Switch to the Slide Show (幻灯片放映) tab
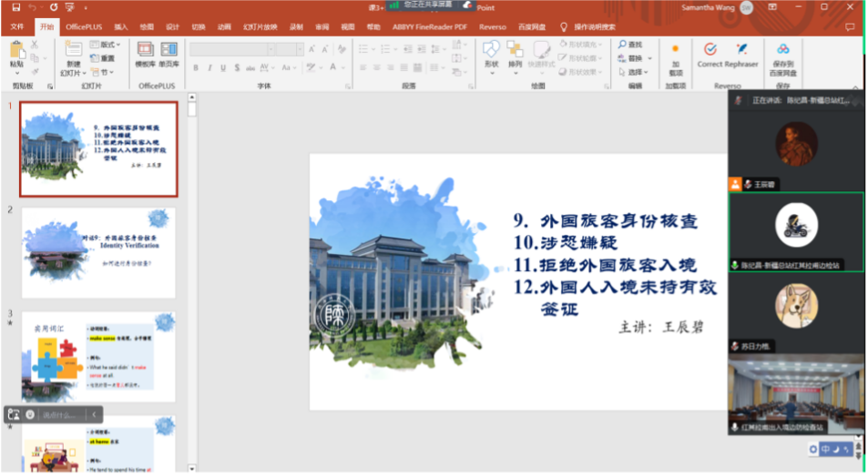The width and height of the screenshot is (868, 476). [x=258, y=27]
